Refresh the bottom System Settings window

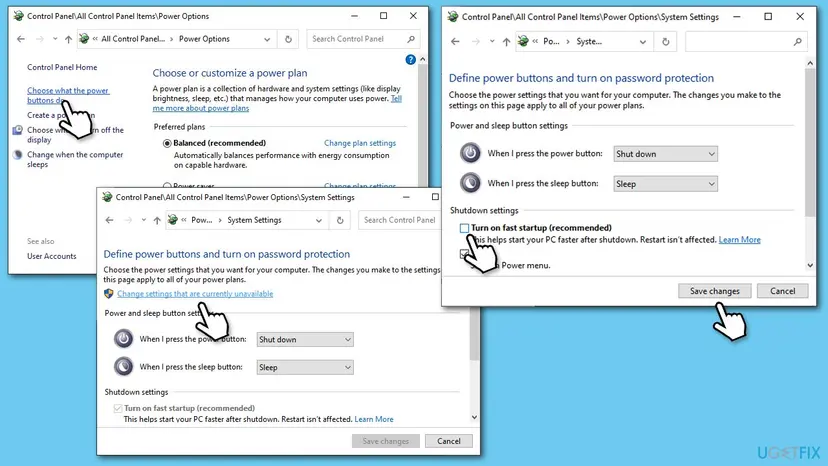click(340, 220)
